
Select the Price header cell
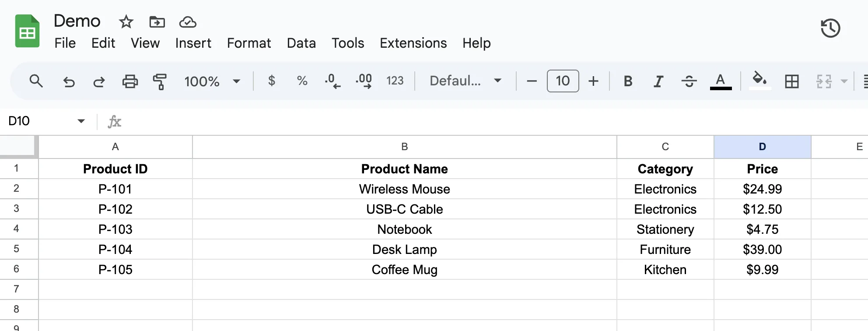click(763, 169)
